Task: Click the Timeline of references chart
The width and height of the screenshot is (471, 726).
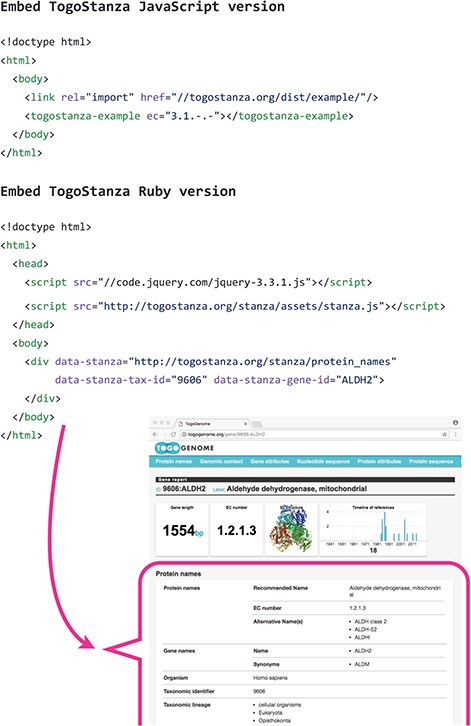Action: click(373, 529)
